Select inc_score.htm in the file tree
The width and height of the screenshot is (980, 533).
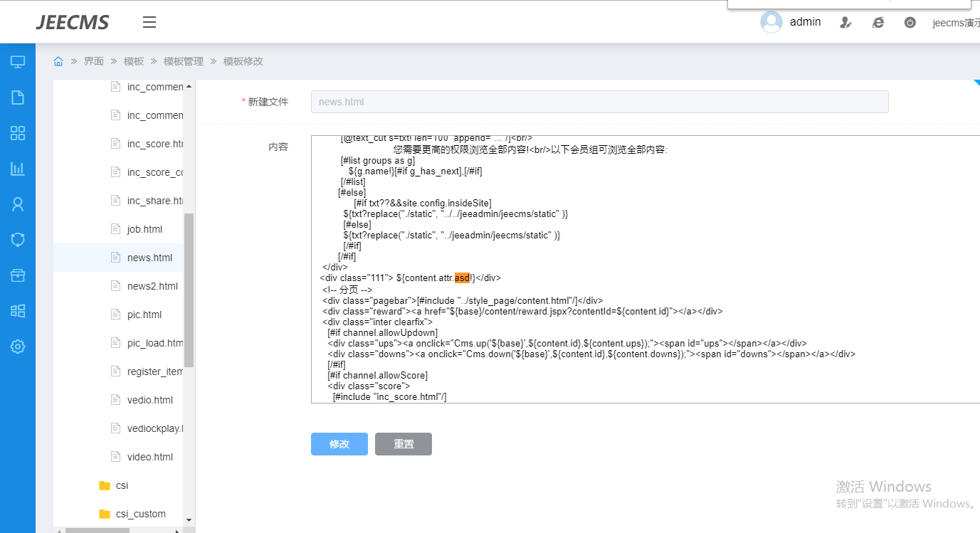coord(155,144)
